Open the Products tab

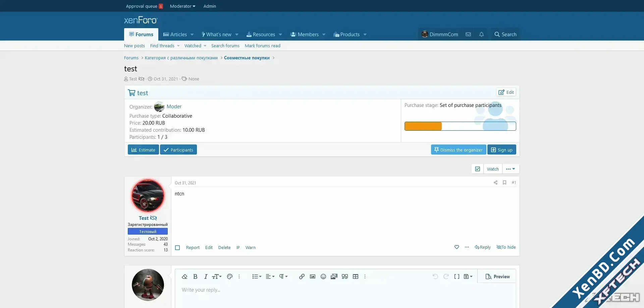[x=346, y=34]
